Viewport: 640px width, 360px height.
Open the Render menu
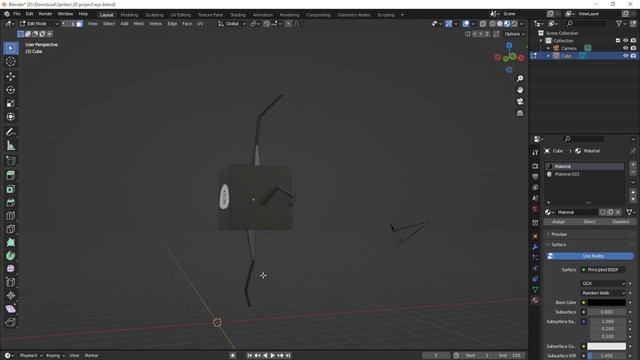45,14
